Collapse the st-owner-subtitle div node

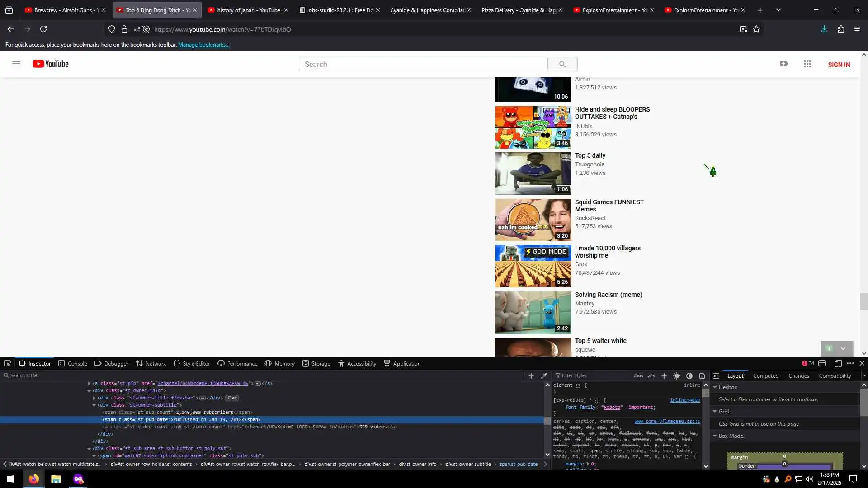94,405
